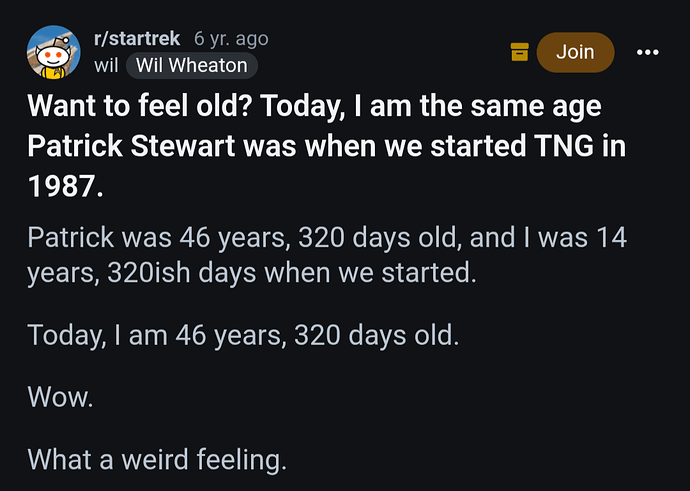Image resolution: width=690 pixels, height=491 pixels.
Task: Open the r/startrek subreddit link
Action: coord(136,39)
